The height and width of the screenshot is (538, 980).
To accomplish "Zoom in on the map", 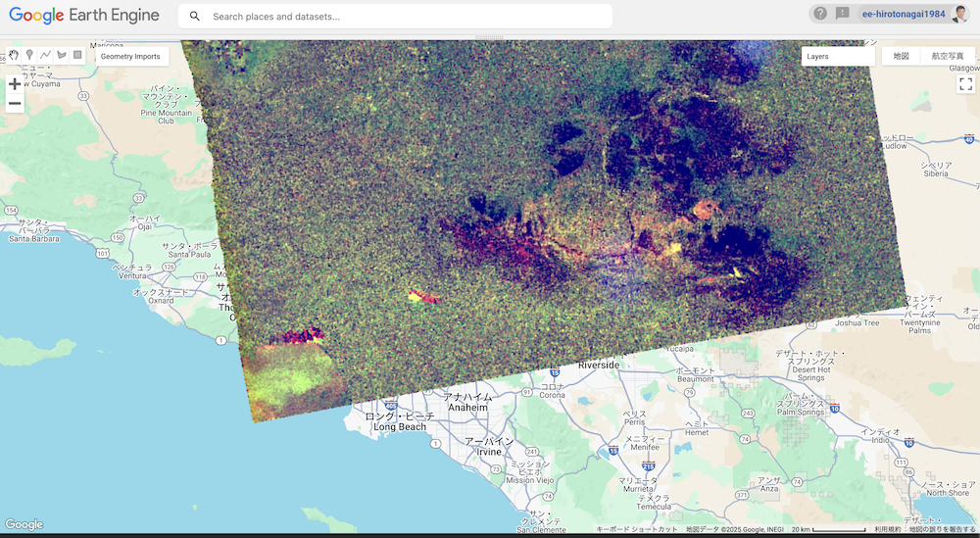I will click(x=15, y=84).
